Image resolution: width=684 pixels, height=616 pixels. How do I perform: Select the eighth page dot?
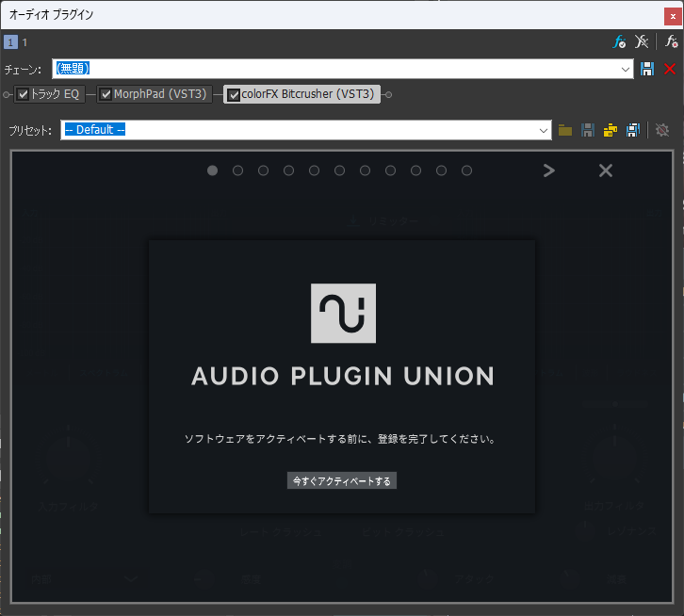[x=390, y=170]
